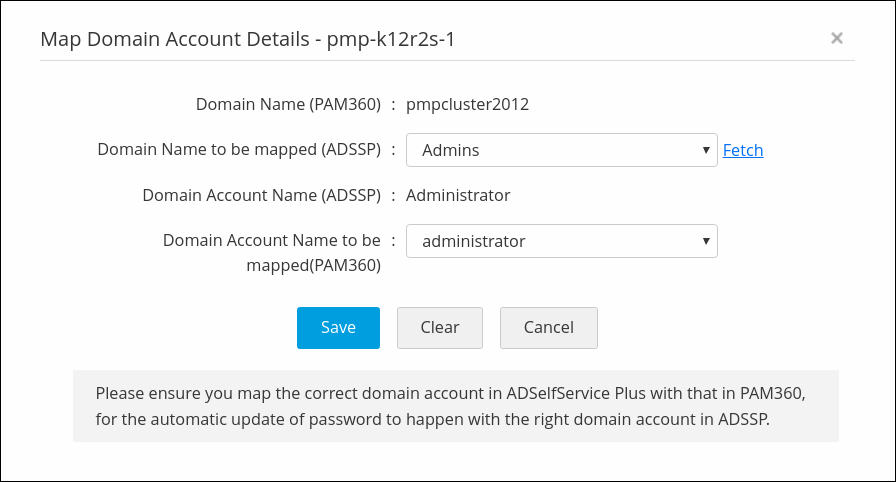Click the "Map Domain Account Details" dialog title
The height and width of the screenshot is (482, 896).
175,40
